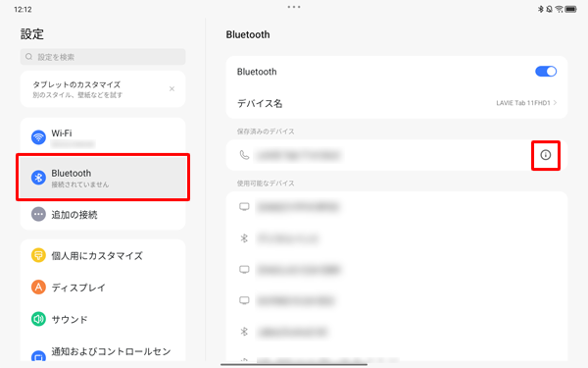588x368 pixels.
Task: Click the 追加の接続 gray dots icon
Action: (38, 214)
